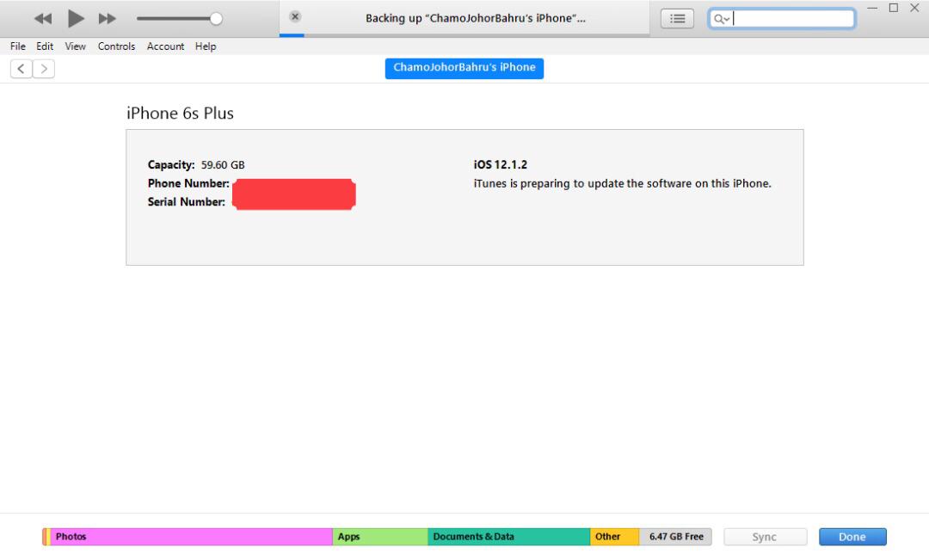
Task: Go back with the left chevron
Action: point(22,69)
